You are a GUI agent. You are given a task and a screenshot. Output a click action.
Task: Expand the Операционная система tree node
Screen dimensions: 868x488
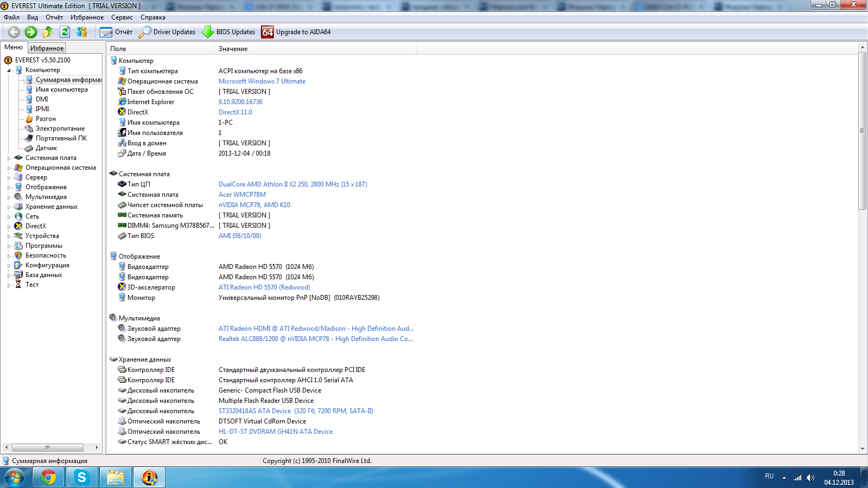pyautogui.click(x=9, y=168)
